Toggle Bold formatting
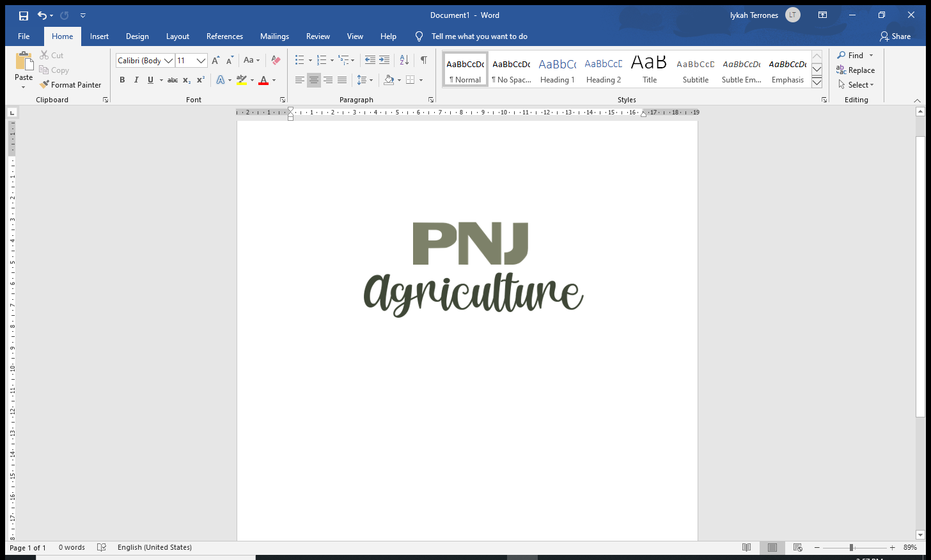This screenshot has width=931, height=560. [122, 80]
